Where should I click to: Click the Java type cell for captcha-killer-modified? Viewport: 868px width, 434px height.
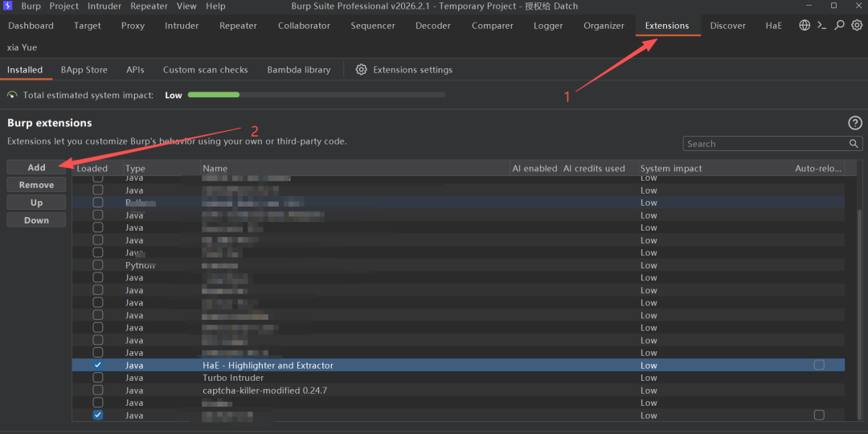pos(134,391)
